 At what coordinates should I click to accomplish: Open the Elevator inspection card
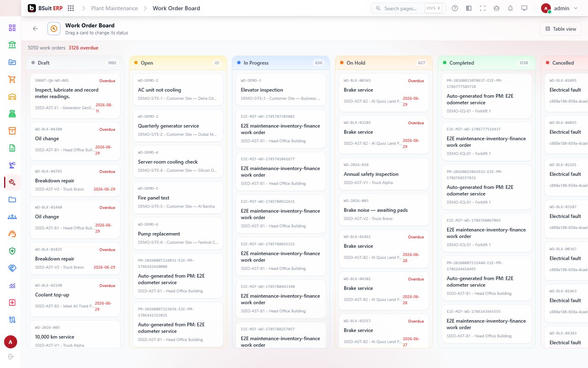281,90
